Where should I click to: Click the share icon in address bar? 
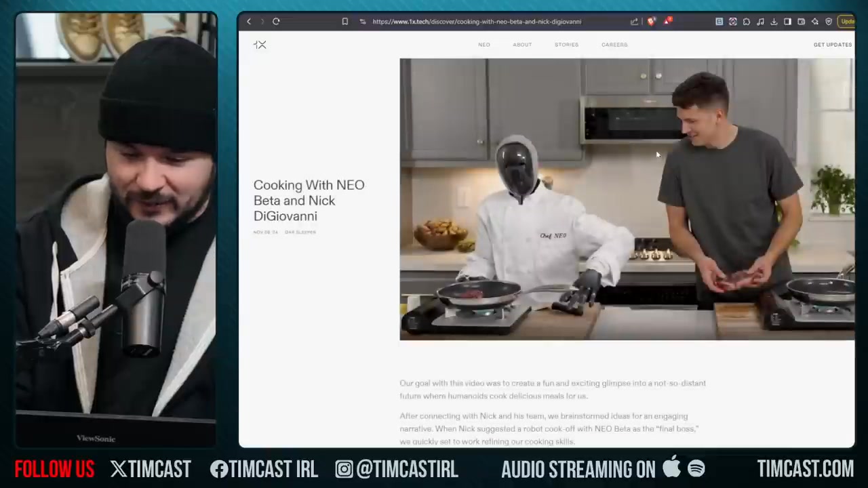pyautogui.click(x=635, y=22)
